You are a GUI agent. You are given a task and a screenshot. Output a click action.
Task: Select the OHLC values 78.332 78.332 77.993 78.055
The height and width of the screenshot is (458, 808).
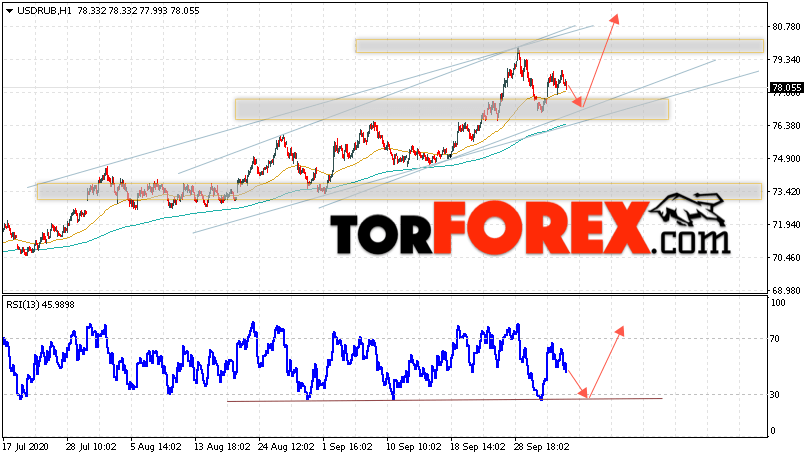pyautogui.click(x=138, y=11)
